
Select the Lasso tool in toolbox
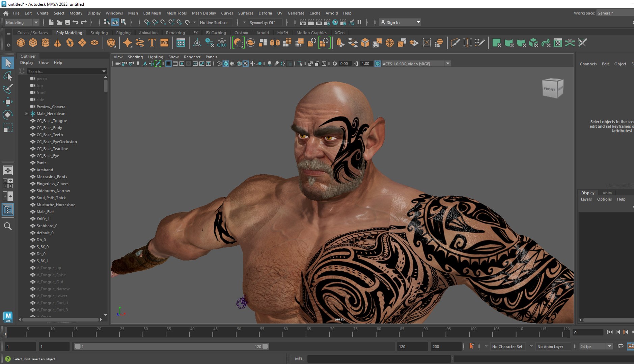pos(8,76)
